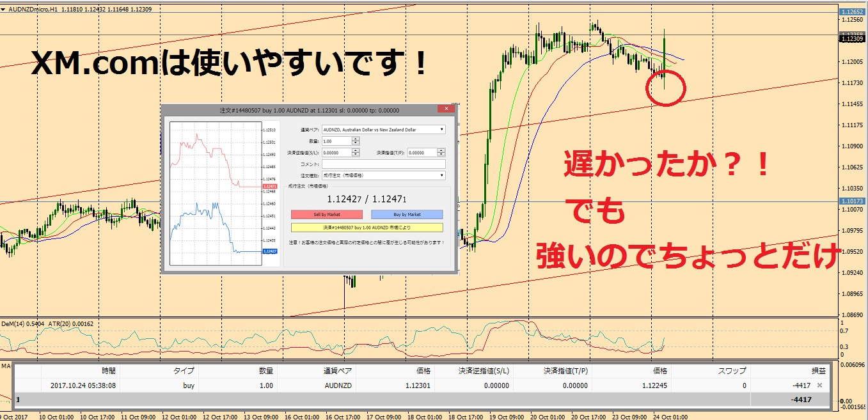Click the blue Buy by Market button

tap(407, 214)
